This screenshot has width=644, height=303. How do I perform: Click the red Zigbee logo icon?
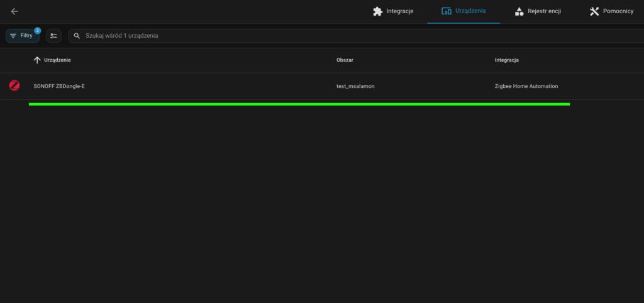pos(14,85)
